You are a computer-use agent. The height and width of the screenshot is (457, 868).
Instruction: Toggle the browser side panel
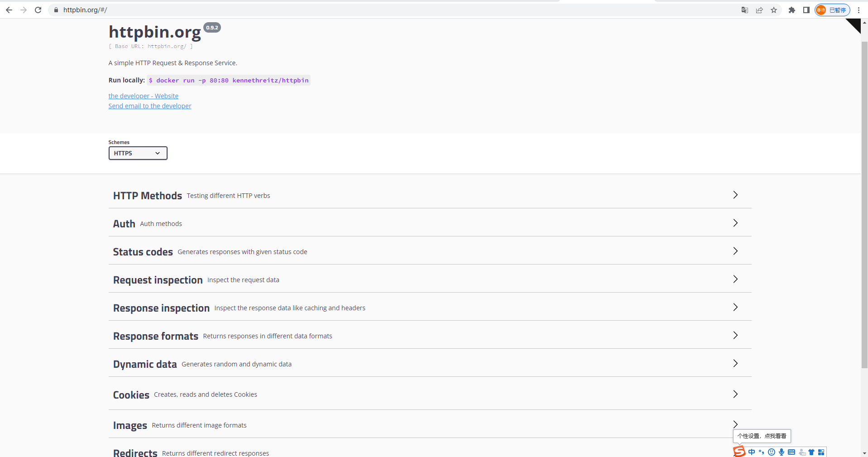point(806,10)
